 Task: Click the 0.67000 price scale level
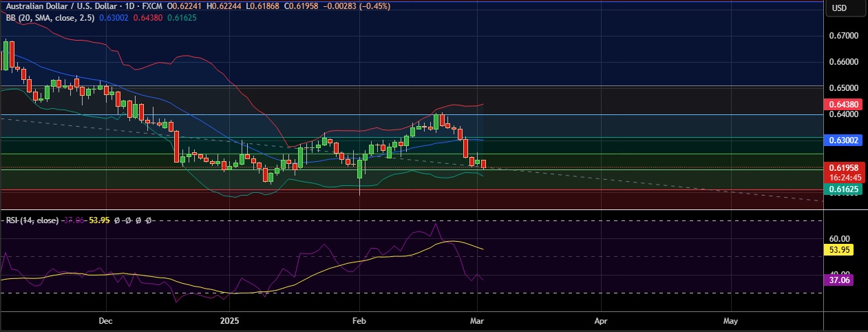[844, 35]
